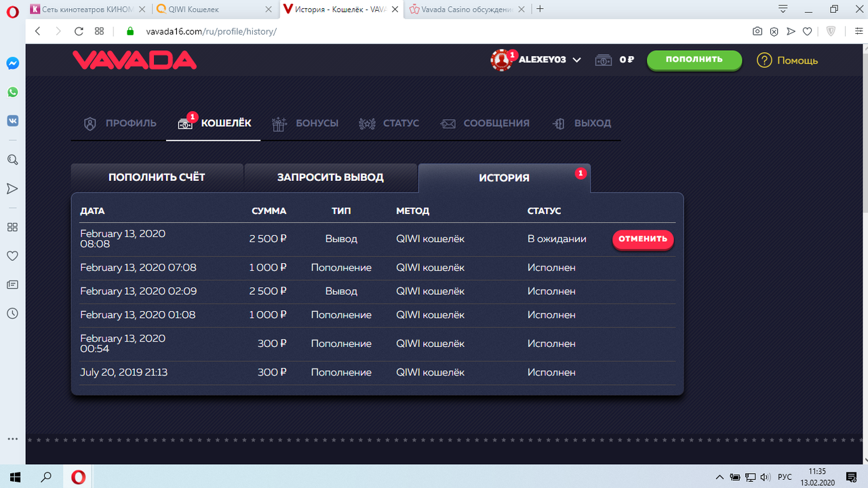Click user avatar chip icon
The image size is (868, 488).
501,60
